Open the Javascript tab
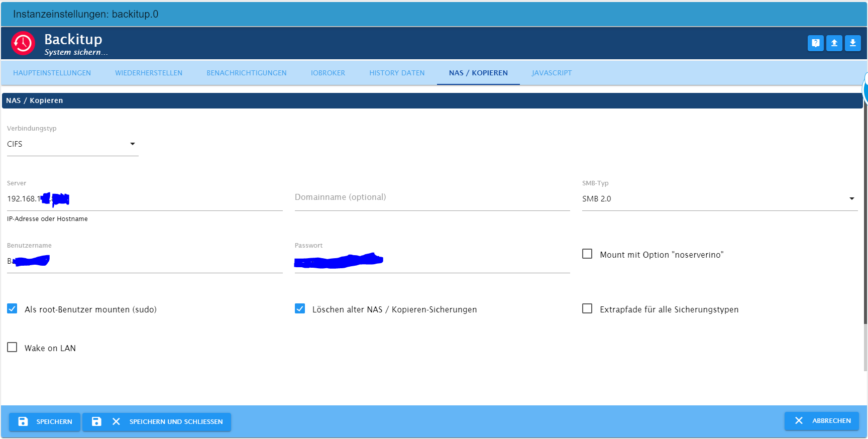 click(552, 73)
